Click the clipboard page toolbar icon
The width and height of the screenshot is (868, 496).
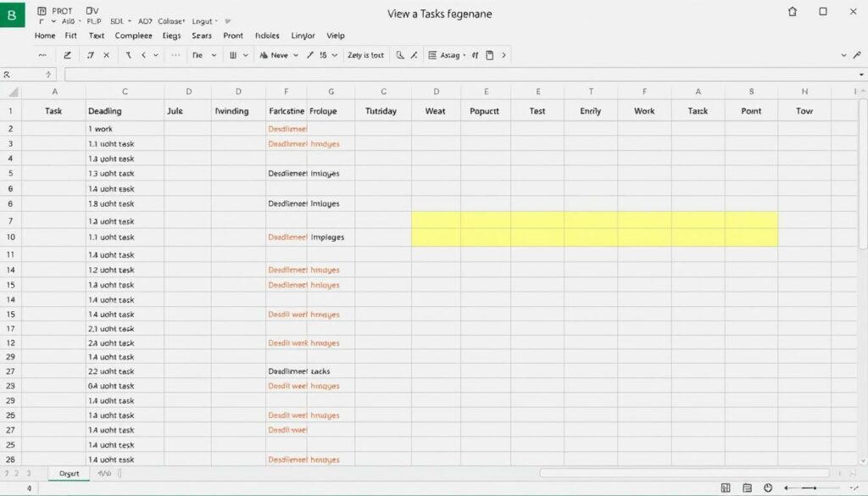(x=489, y=55)
